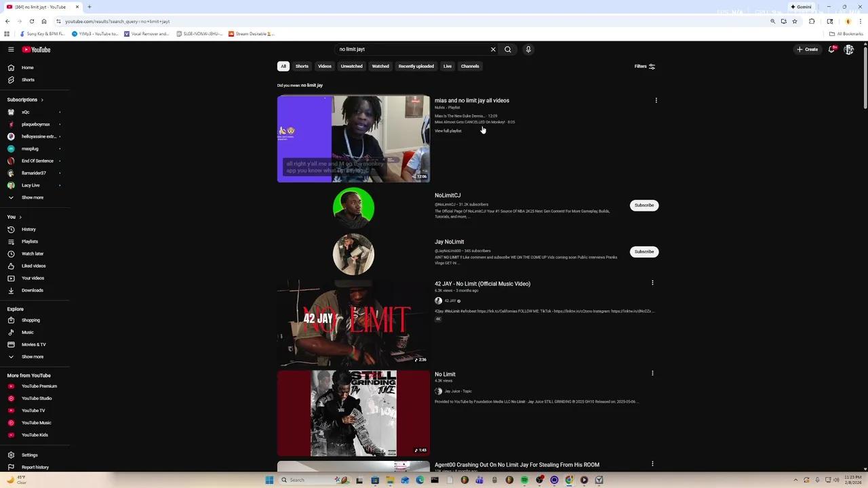Select the Recently uploaded filter chip
Screen dimensions: 868x488
(416, 66)
